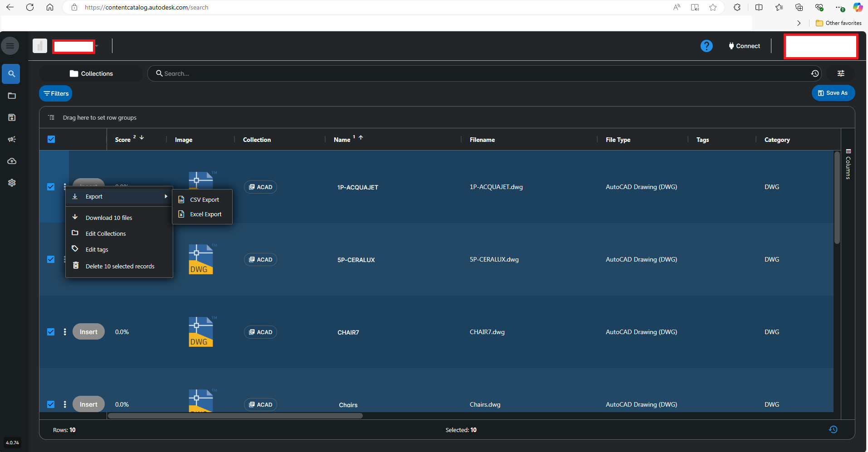
Task: Click the ACAD collection tag for CHAIR7
Action: click(x=260, y=332)
